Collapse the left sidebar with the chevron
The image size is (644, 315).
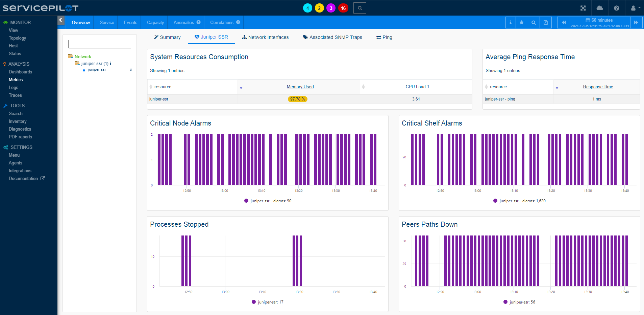[x=61, y=20]
